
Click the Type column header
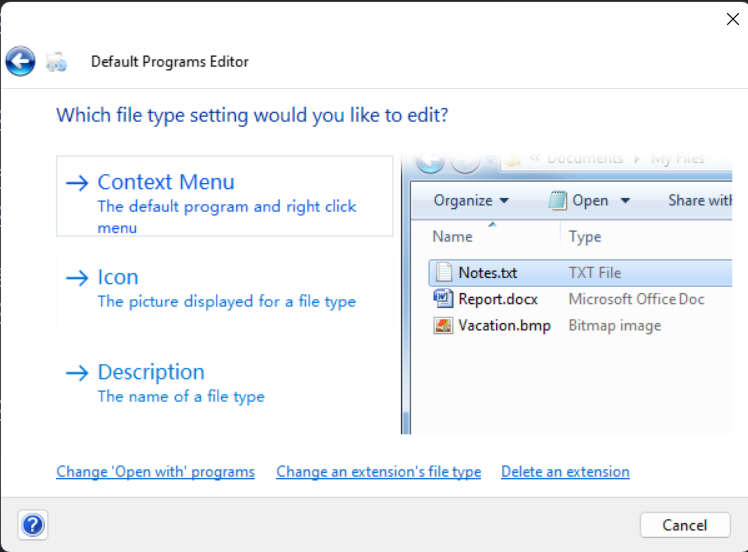(x=585, y=237)
